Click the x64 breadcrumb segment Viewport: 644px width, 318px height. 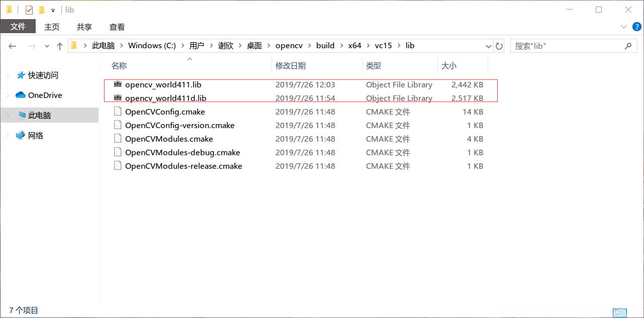pyautogui.click(x=354, y=45)
